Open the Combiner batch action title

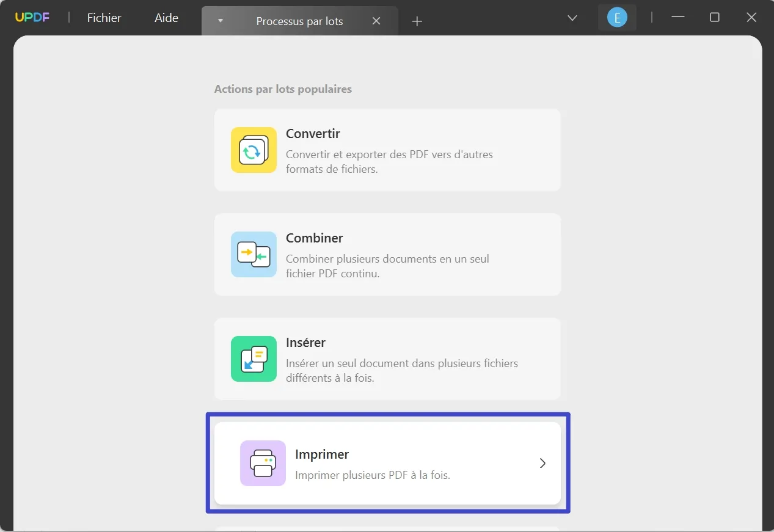tap(315, 238)
